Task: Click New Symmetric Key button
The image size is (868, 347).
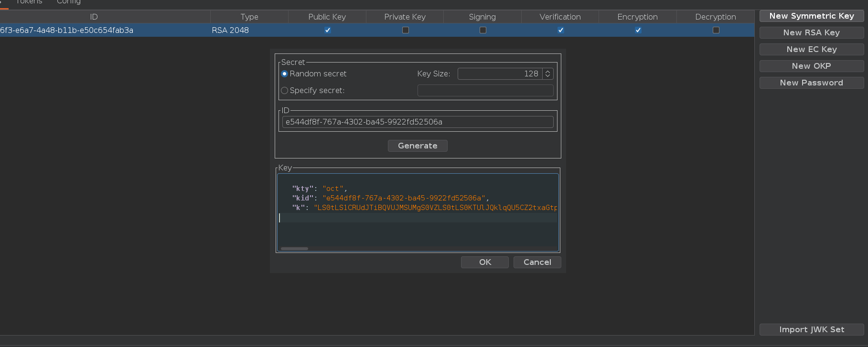Action: (x=812, y=16)
